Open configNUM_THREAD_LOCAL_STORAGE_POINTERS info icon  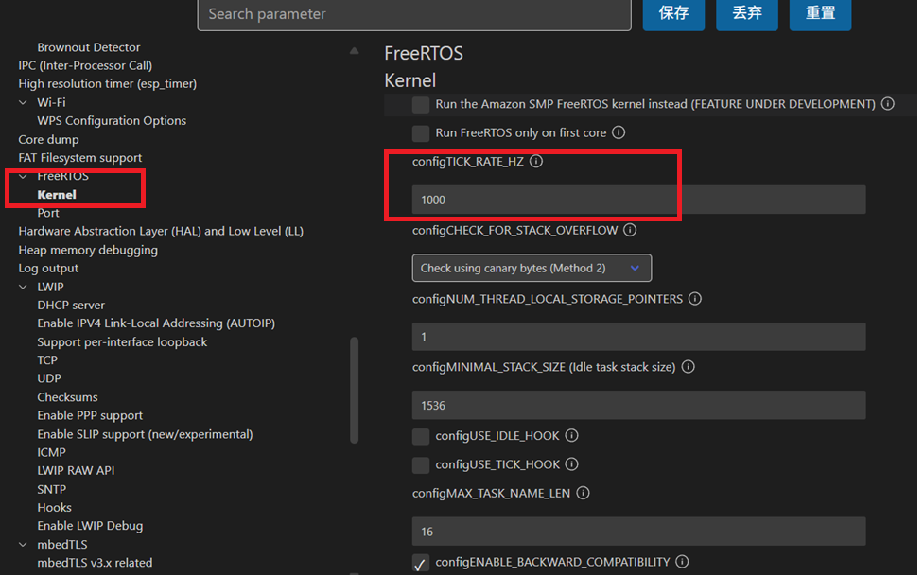tap(695, 299)
